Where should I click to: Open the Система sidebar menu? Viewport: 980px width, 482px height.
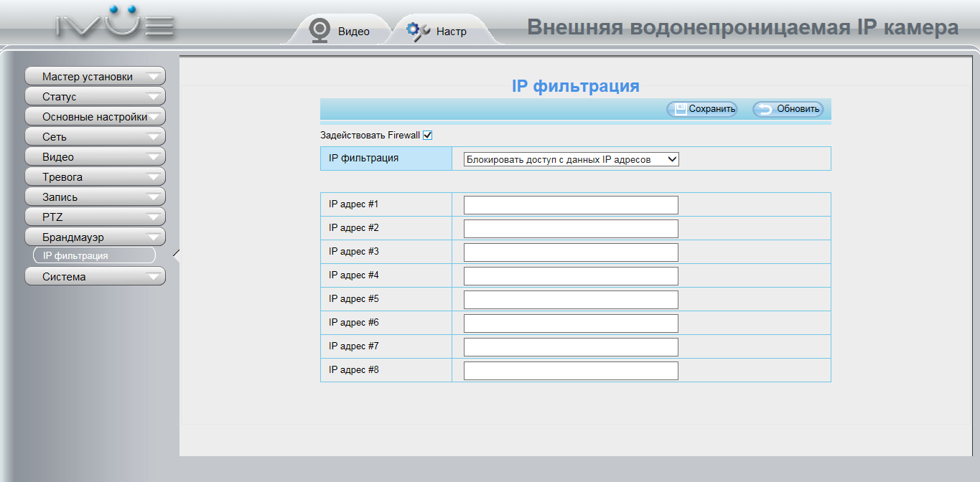(95, 276)
